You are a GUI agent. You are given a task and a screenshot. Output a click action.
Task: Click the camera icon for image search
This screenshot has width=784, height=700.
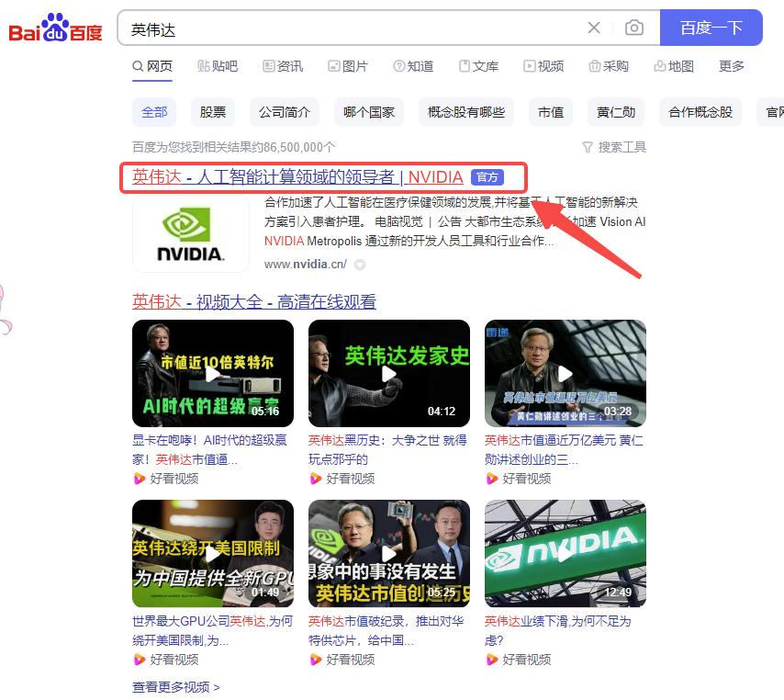click(633, 28)
